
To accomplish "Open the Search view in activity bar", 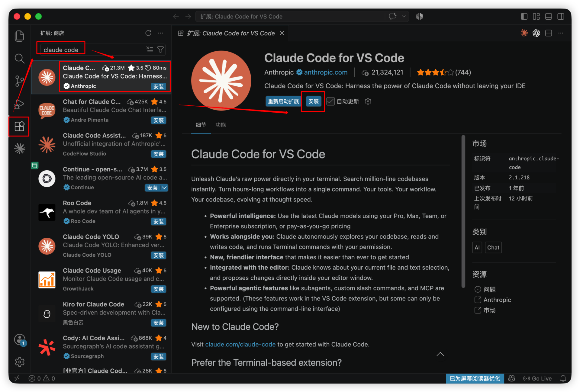I will [20, 59].
